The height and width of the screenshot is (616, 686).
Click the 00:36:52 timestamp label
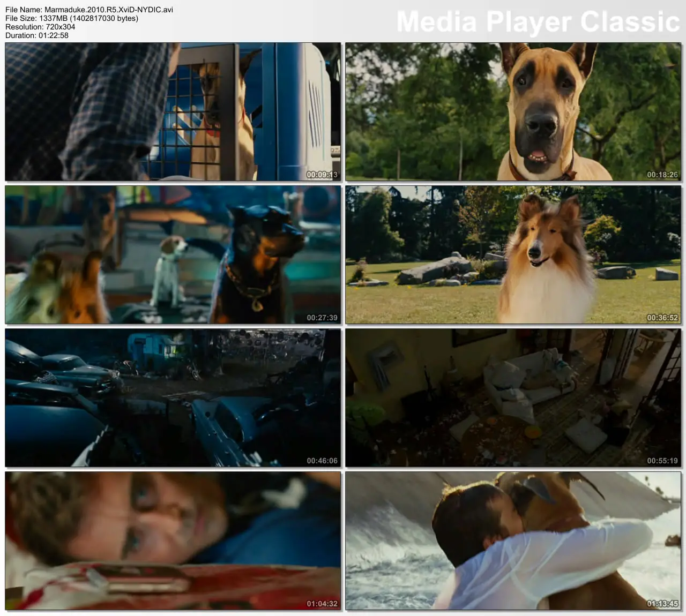[x=662, y=318]
